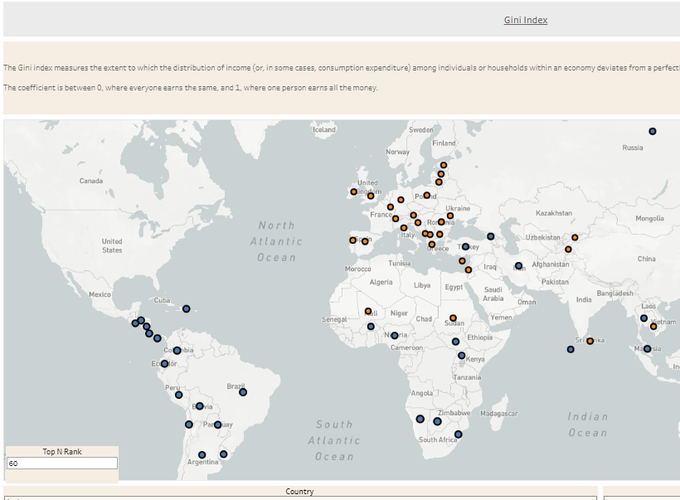This screenshot has width=680, height=500.
Task: Click the blue marker on Nigeria
Action: 394,335
